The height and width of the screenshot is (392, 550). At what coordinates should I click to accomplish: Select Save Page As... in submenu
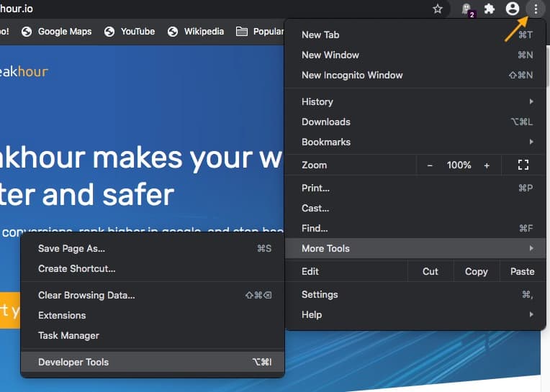[x=153, y=248]
